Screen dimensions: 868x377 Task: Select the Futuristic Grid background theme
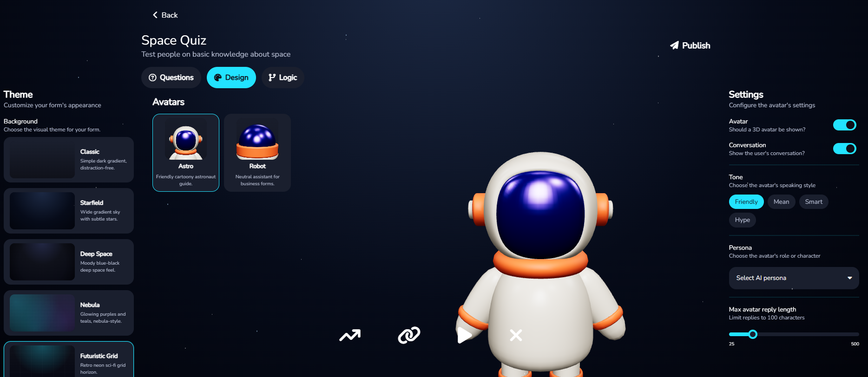69,359
